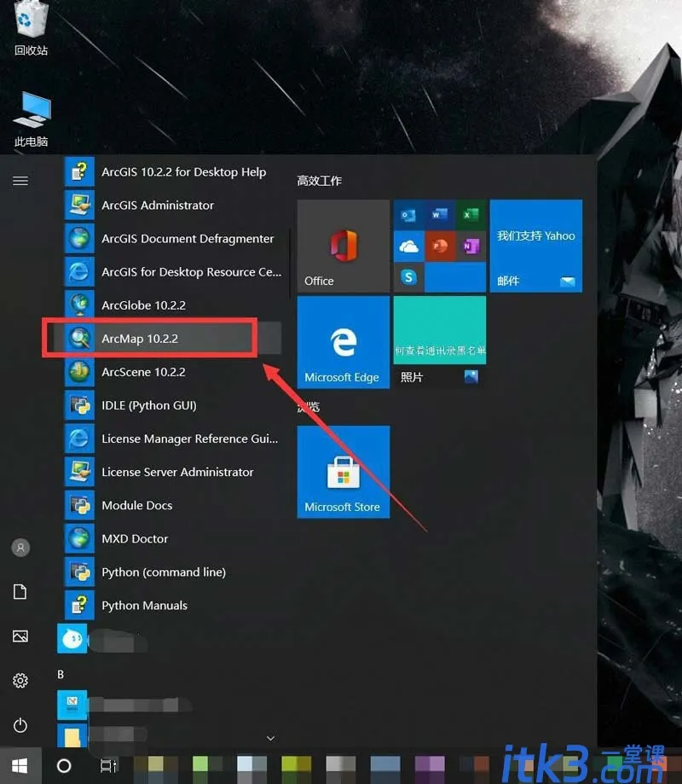Open the Microsoft Edge tile
This screenshot has width=682, height=784.
[x=344, y=342]
